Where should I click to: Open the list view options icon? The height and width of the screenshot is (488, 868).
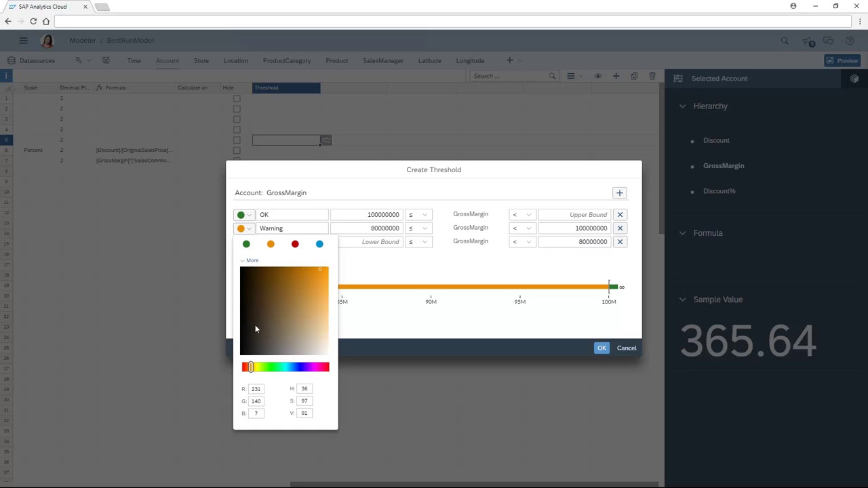click(571, 76)
